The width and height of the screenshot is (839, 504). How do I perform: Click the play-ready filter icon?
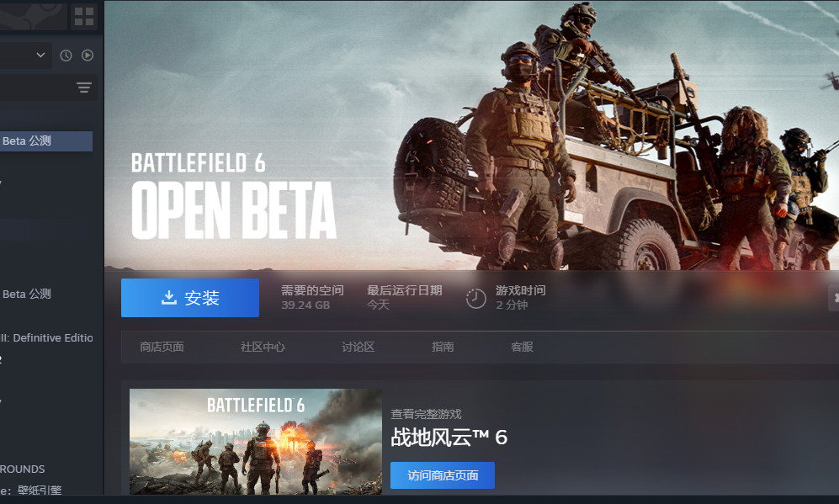[88, 55]
